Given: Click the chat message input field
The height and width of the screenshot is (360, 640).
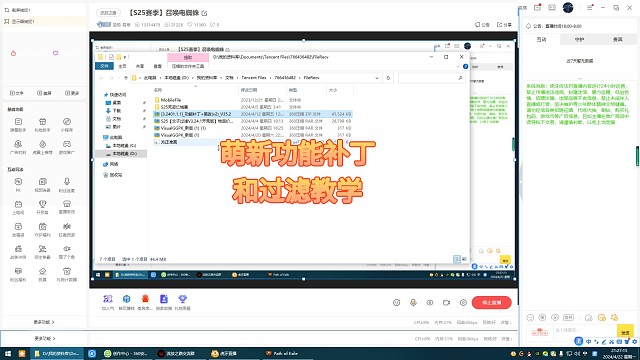Looking at the screenshot, I should point(584,330).
